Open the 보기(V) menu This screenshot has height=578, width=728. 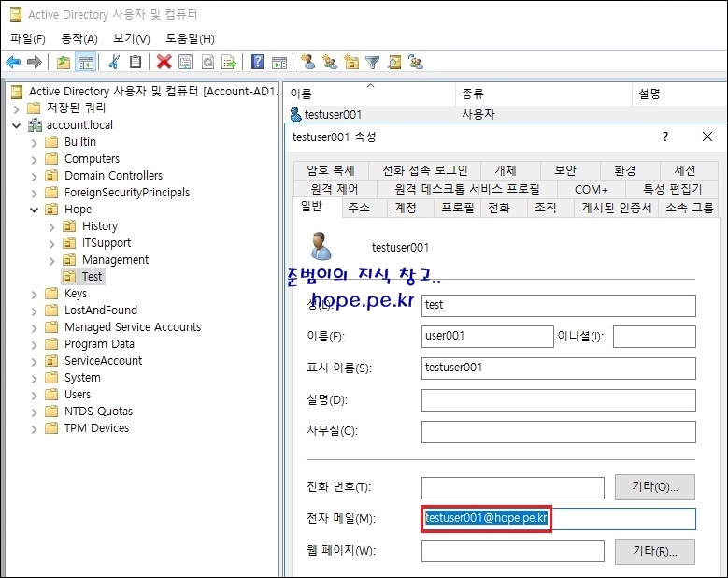tap(132, 38)
